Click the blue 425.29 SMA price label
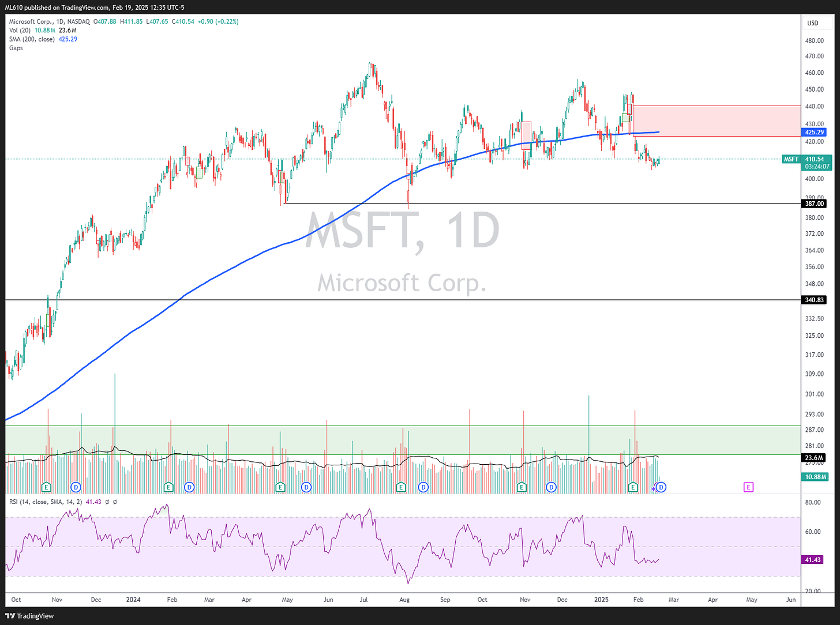 click(x=814, y=132)
